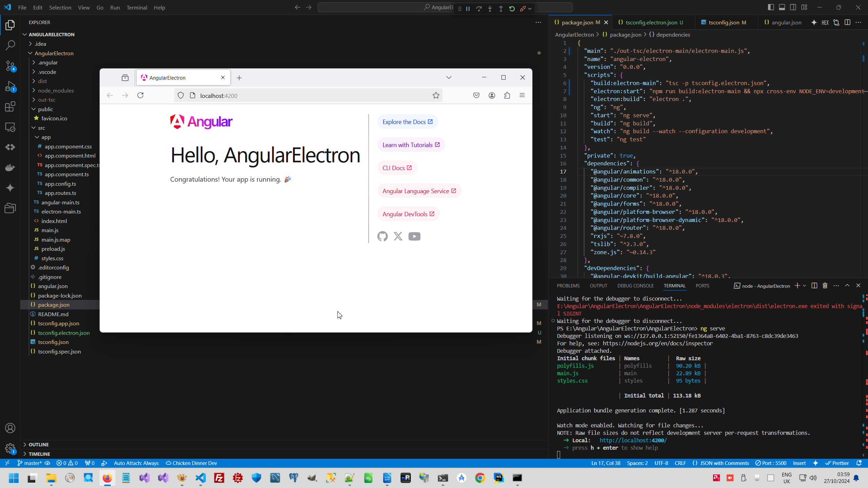Toggle Insert mode in status bar

(799, 463)
